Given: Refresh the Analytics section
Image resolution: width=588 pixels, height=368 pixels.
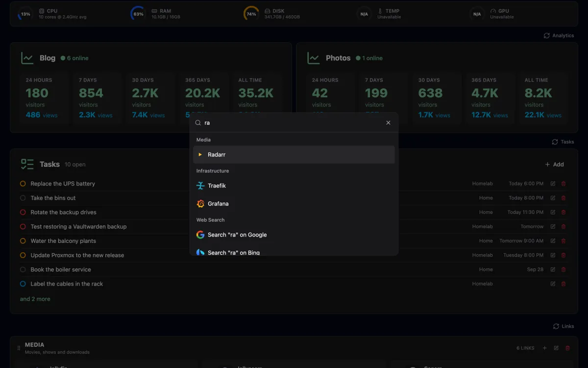Looking at the screenshot, I should click(x=559, y=35).
